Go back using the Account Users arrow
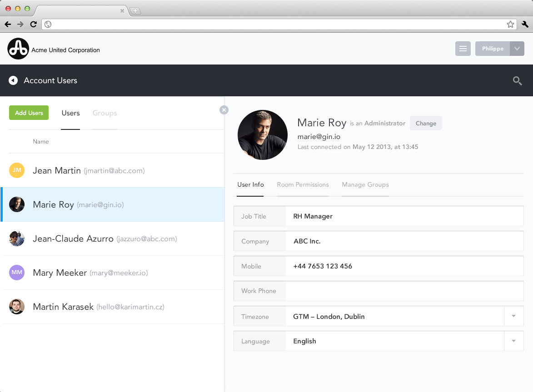Screen dimensions: 533x392 click(13, 80)
